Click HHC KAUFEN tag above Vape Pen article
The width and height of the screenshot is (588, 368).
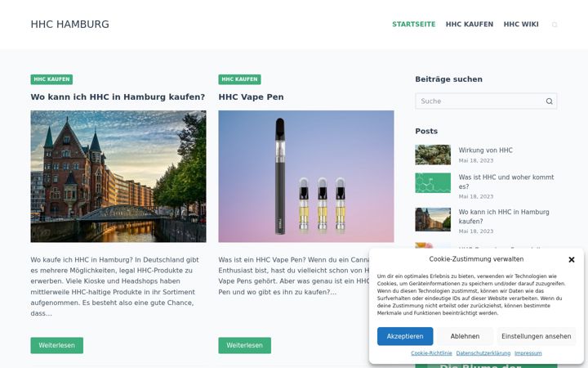[x=239, y=79]
